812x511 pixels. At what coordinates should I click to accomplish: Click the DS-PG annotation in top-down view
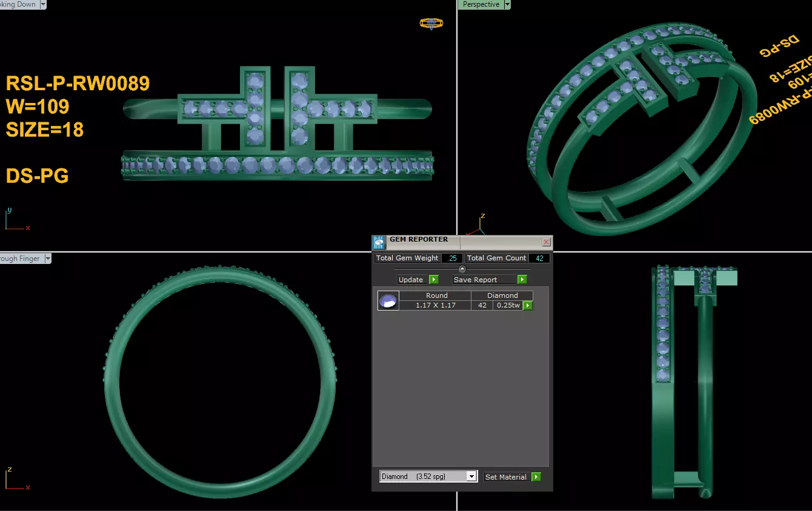(37, 176)
